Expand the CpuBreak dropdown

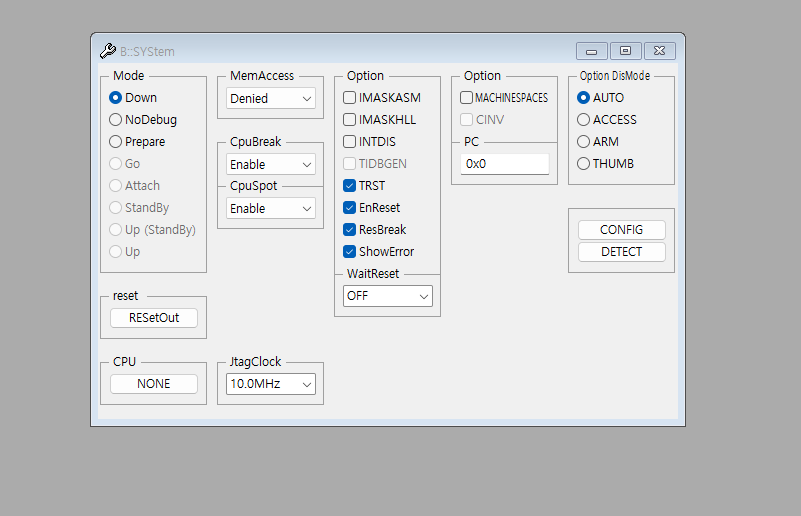point(270,164)
